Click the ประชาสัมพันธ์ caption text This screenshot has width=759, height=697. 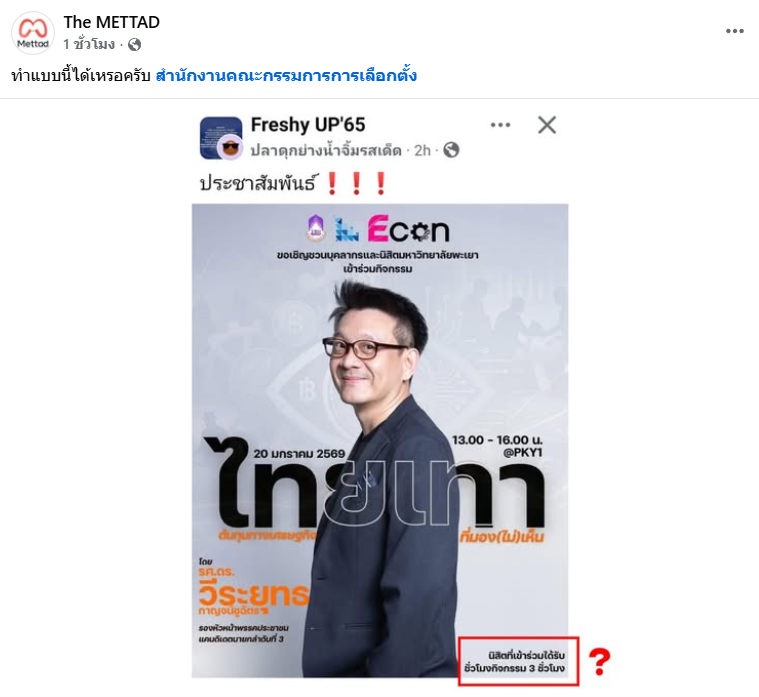click(x=258, y=183)
